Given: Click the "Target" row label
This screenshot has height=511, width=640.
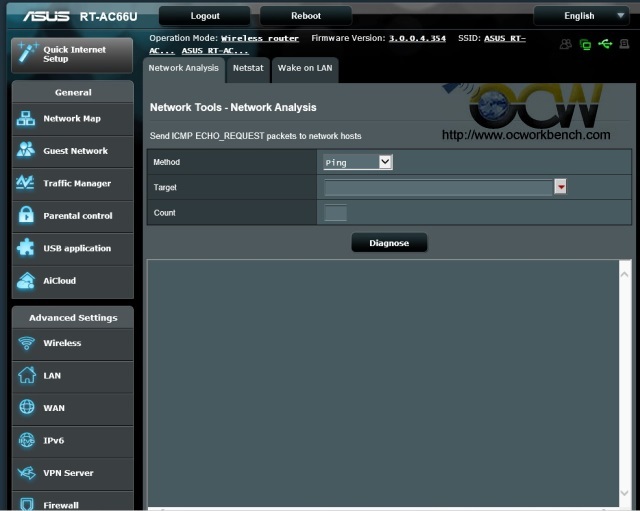Looking at the screenshot, I should [x=165, y=187].
